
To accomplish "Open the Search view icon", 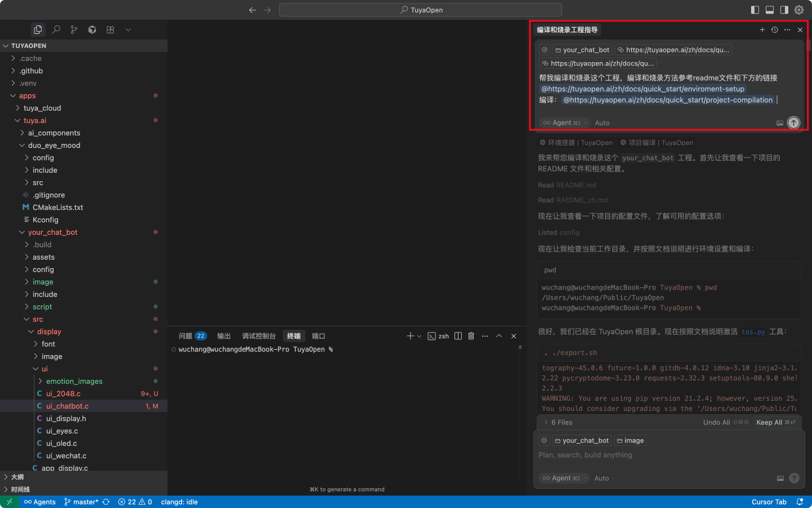I will tap(56, 30).
